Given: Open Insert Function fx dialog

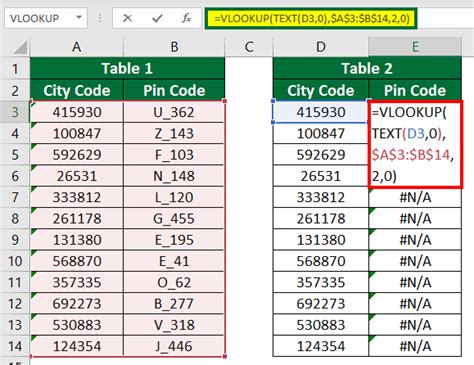Looking at the screenshot, I should click(186, 18).
